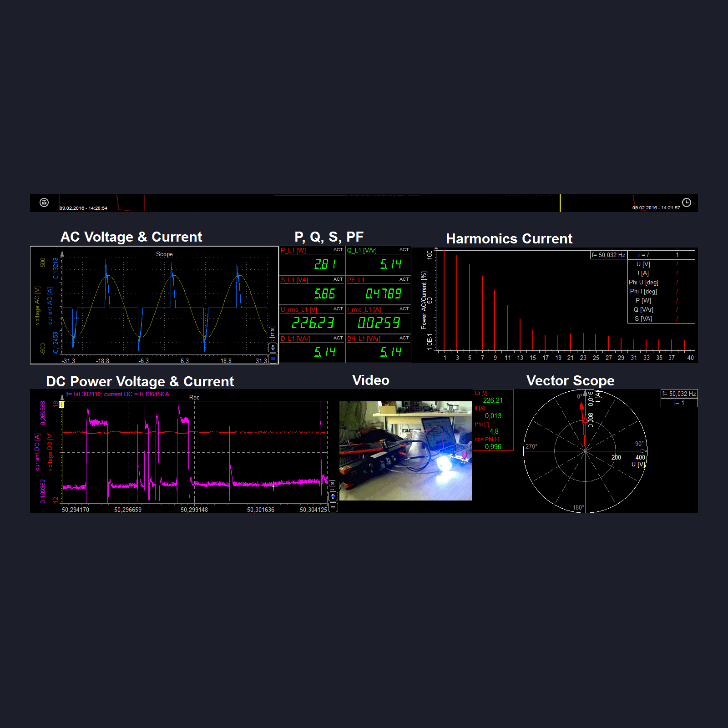Click the Power AC/Current [%] axis label
The height and width of the screenshot is (728, 728).
click(x=424, y=300)
